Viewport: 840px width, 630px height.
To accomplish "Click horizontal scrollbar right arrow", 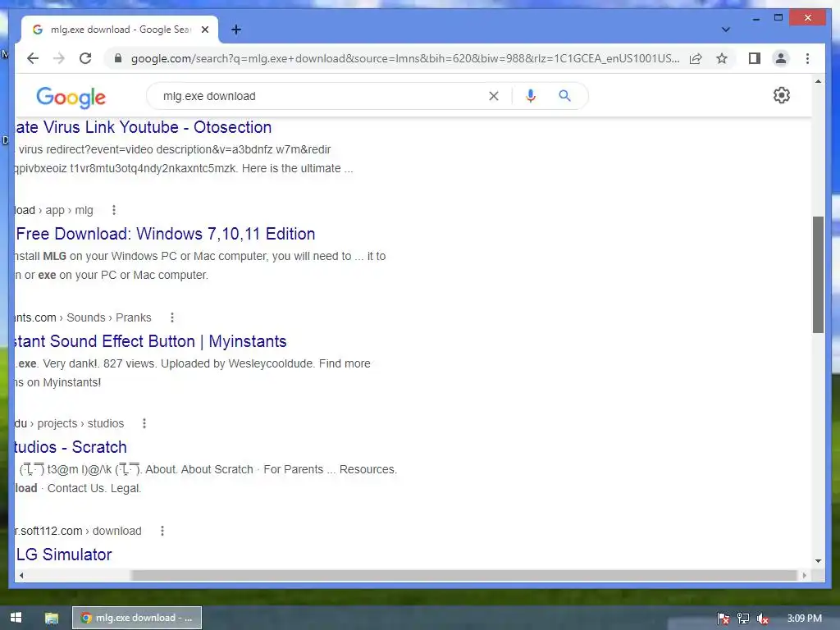I will click(x=804, y=575).
